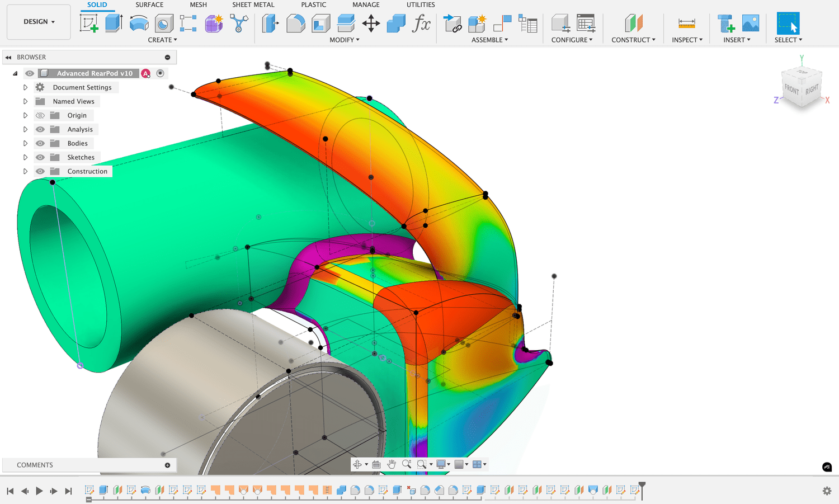Open the MODIFY dropdown menu

345,40
